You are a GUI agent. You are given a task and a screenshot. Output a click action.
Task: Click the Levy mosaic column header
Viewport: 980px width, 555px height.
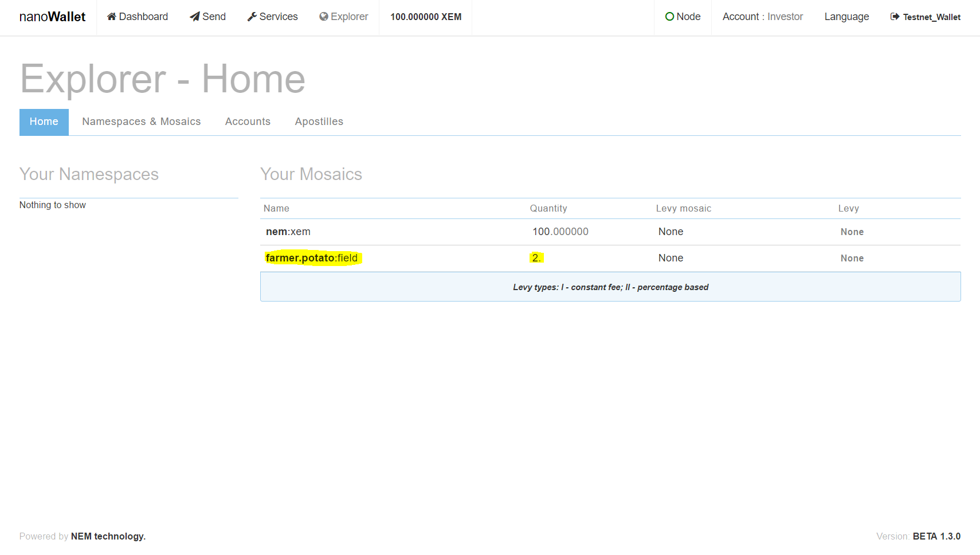pyautogui.click(x=684, y=209)
